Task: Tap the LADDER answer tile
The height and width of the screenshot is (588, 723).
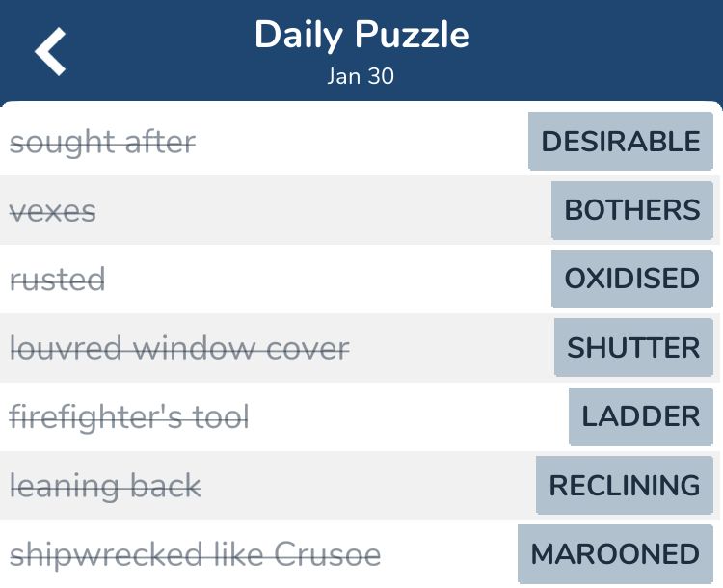Action: (x=641, y=416)
